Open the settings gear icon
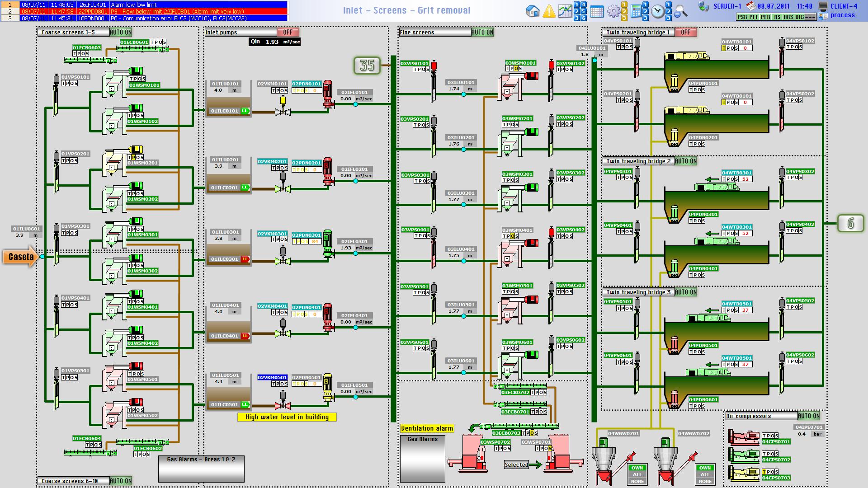This screenshot has height=488, width=868. pyautogui.click(x=613, y=11)
